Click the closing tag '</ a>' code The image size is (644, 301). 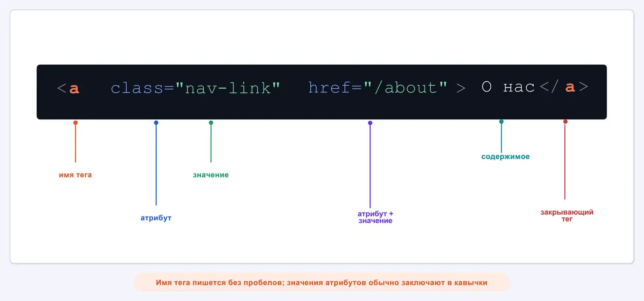click(x=564, y=87)
